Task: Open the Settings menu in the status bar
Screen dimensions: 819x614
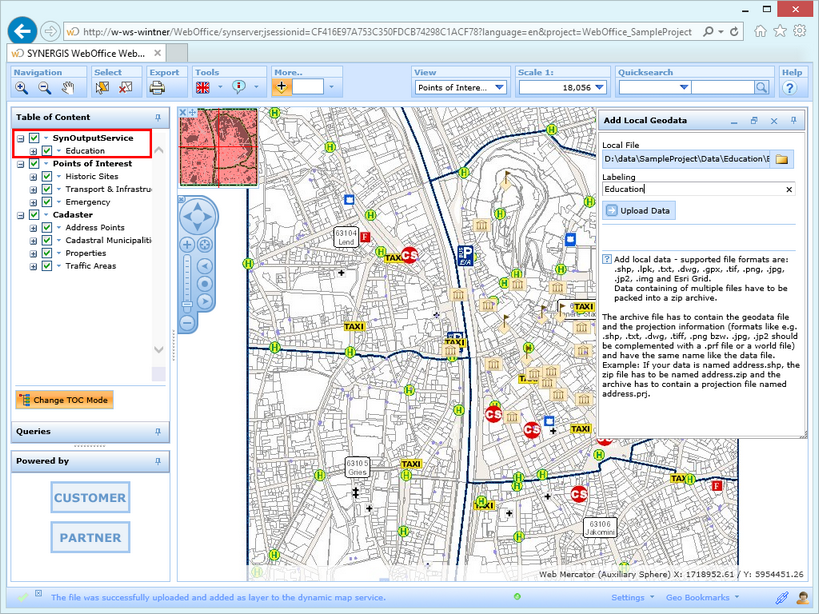Action: click(630, 597)
